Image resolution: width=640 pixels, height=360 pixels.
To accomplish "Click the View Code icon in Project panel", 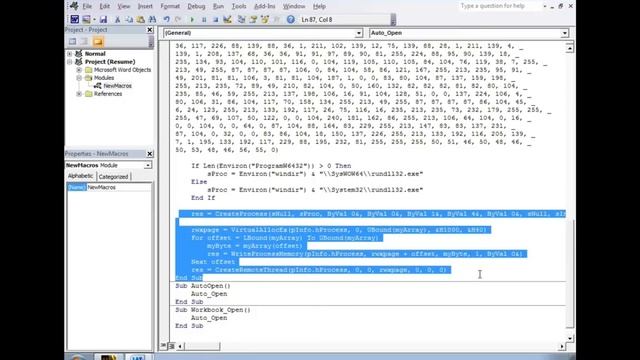I will [73, 41].
